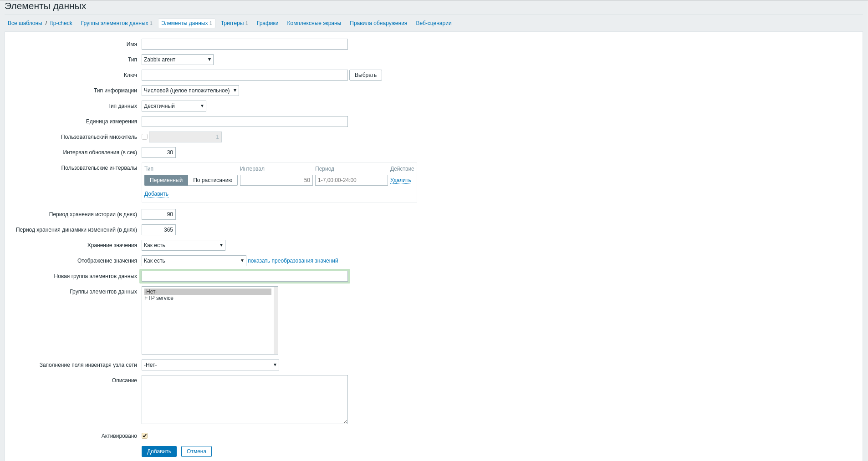Click the Удалить link for custom interval

point(400,180)
